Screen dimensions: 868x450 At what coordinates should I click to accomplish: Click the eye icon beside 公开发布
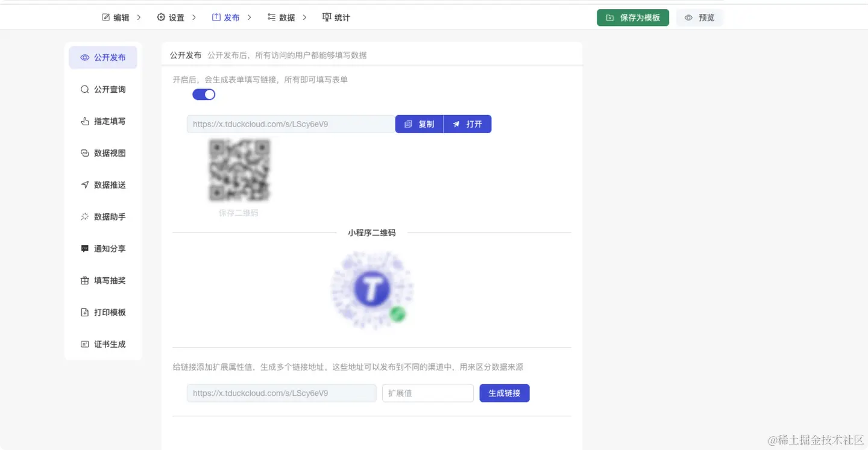(85, 58)
